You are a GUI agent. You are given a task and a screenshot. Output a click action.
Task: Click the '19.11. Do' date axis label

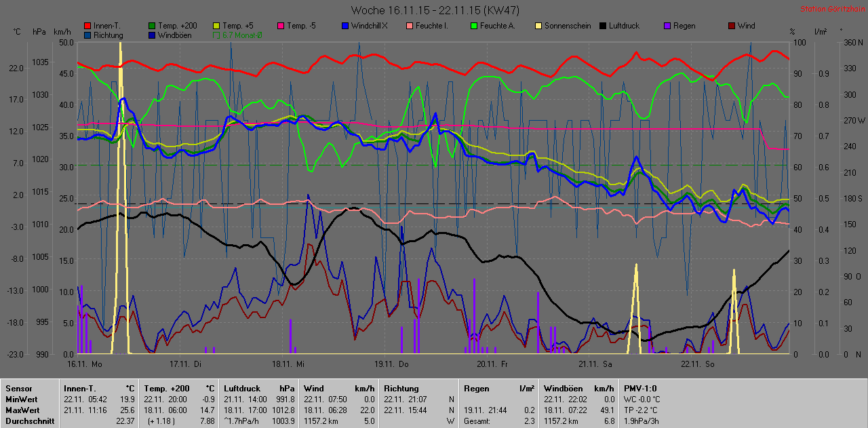[x=390, y=364]
